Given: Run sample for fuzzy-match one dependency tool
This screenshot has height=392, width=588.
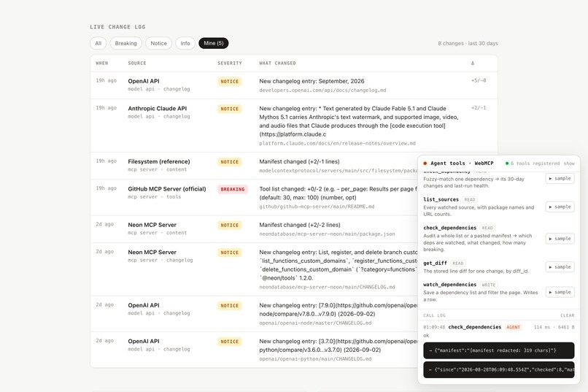Looking at the screenshot, I should pos(560,178).
